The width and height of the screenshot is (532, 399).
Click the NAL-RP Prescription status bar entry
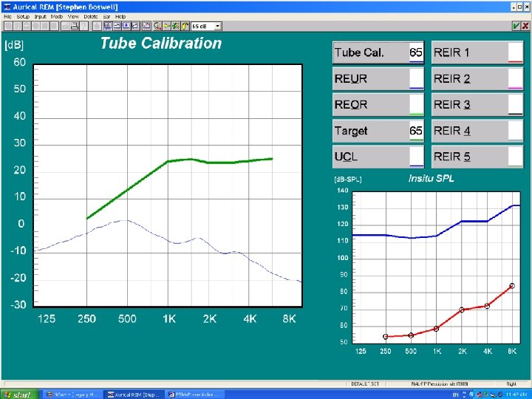(440, 383)
